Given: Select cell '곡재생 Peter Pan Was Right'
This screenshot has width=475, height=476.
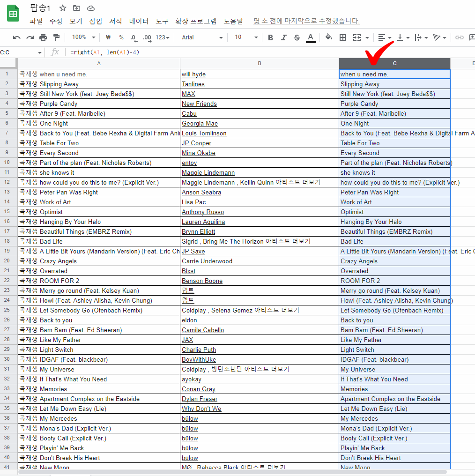Looking at the screenshot, I should pos(99,192).
